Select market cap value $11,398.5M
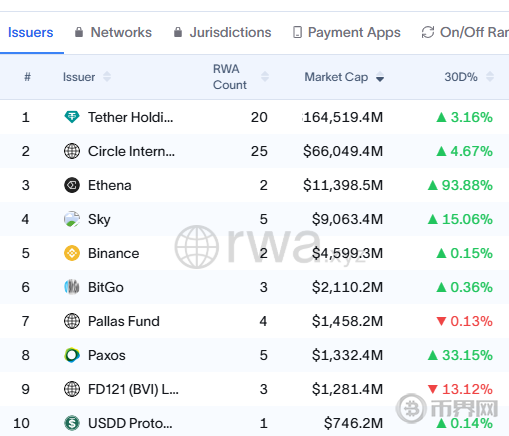This screenshot has height=436, width=509. pyautogui.click(x=343, y=185)
